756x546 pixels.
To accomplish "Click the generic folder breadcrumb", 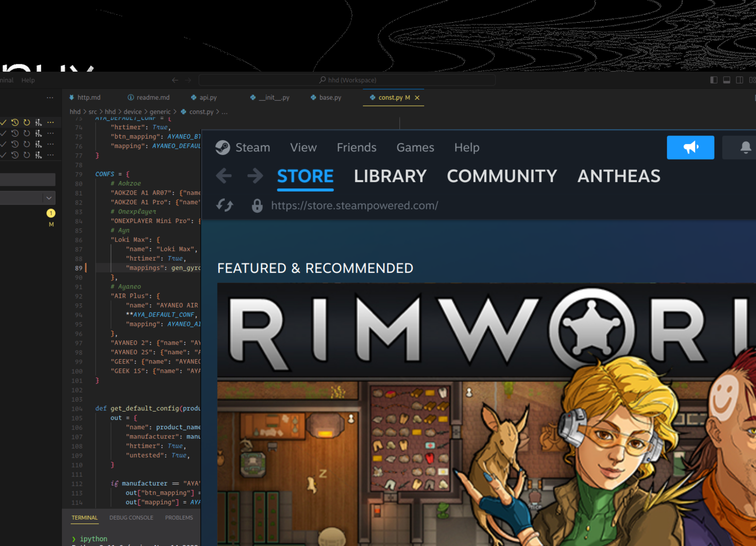I will (160, 112).
